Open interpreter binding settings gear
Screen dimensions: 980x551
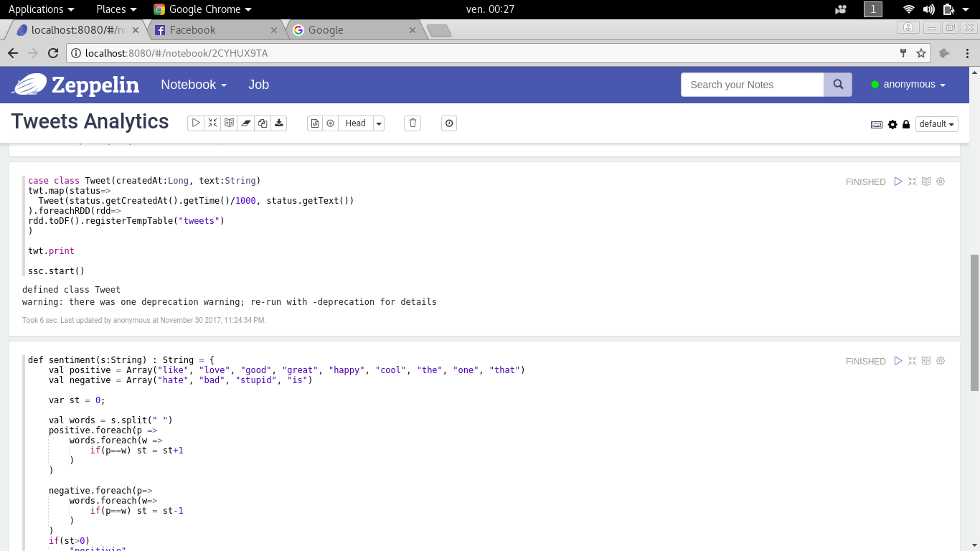(x=892, y=124)
